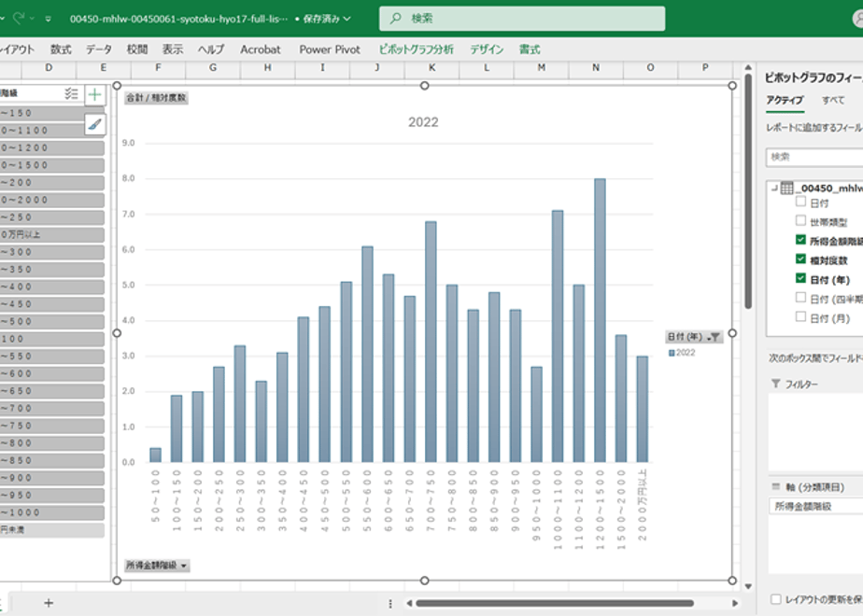Screen dimensions: 863x616
Task: Select the 円未満 slicer item
Action: click(x=51, y=529)
